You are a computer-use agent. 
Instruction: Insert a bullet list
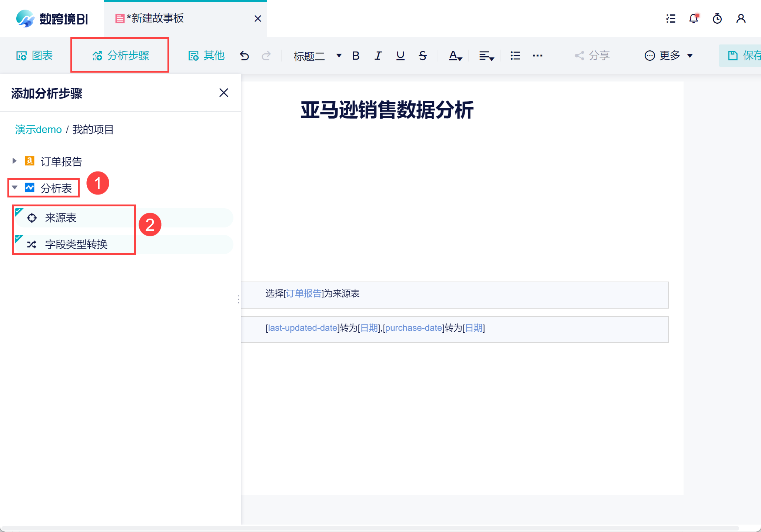(x=515, y=56)
